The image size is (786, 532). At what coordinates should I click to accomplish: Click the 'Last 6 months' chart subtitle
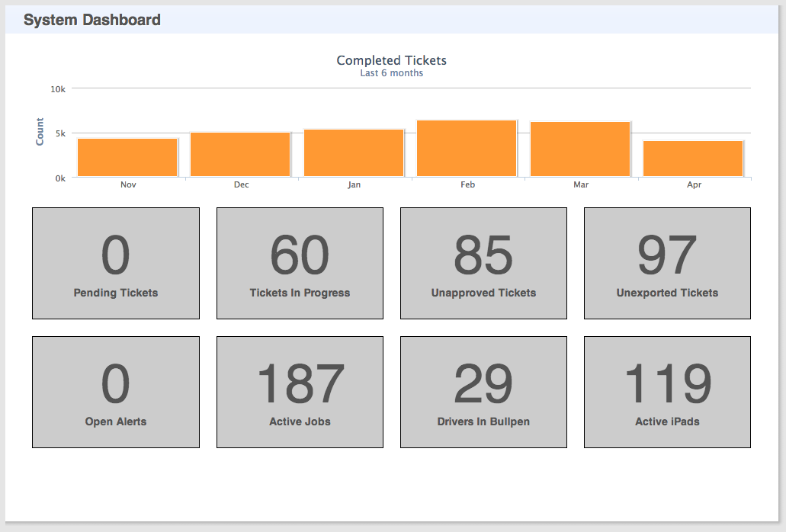tap(391, 73)
